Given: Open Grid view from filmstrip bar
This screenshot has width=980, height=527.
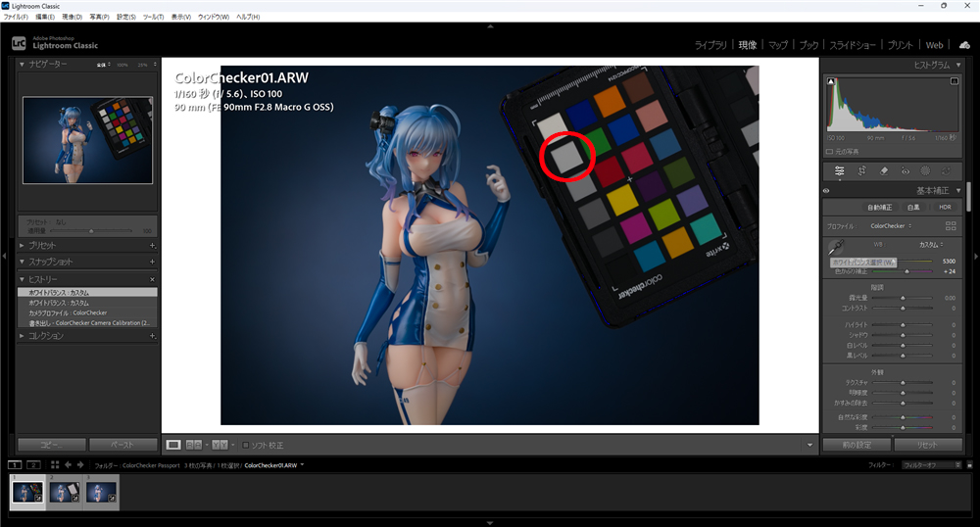Looking at the screenshot, I should click(55, 464).
